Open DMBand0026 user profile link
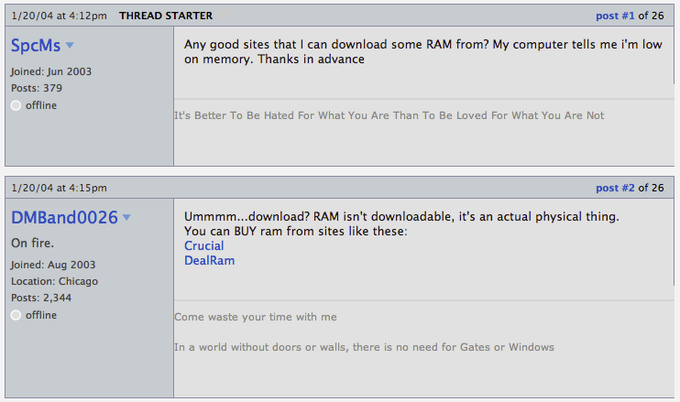Viewport: 680px width, 402px height. point(64,218)
